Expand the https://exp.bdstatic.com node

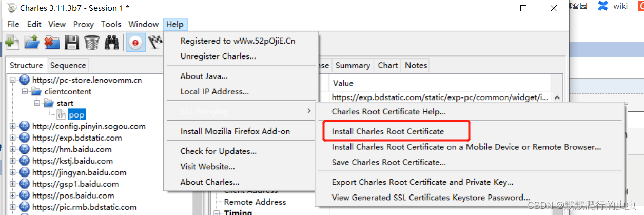coord(13,138)
